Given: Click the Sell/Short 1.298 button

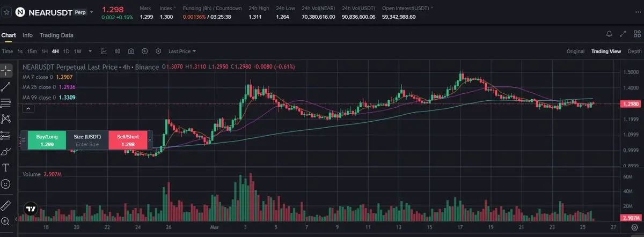Looking at the screenshot, I should click(128, 140).
